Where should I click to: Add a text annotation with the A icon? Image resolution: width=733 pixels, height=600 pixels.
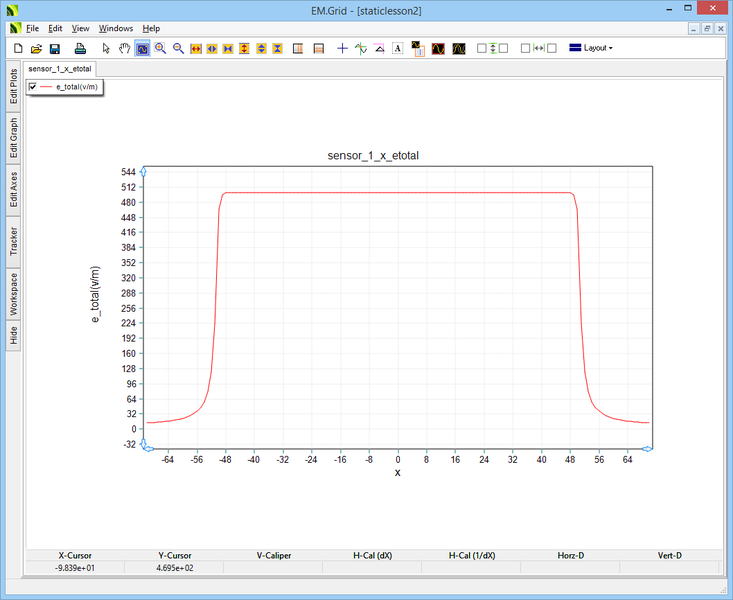[x=397, y=48]
